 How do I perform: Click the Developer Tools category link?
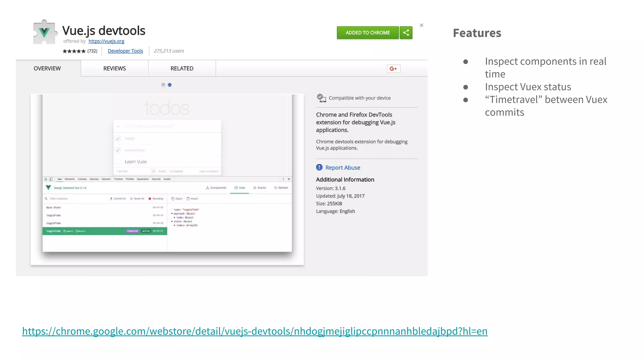(x=125, y=51)
